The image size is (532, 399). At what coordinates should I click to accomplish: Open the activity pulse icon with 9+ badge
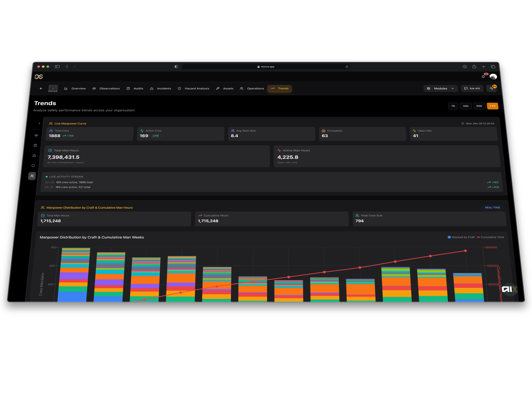[x=492, y=89]
